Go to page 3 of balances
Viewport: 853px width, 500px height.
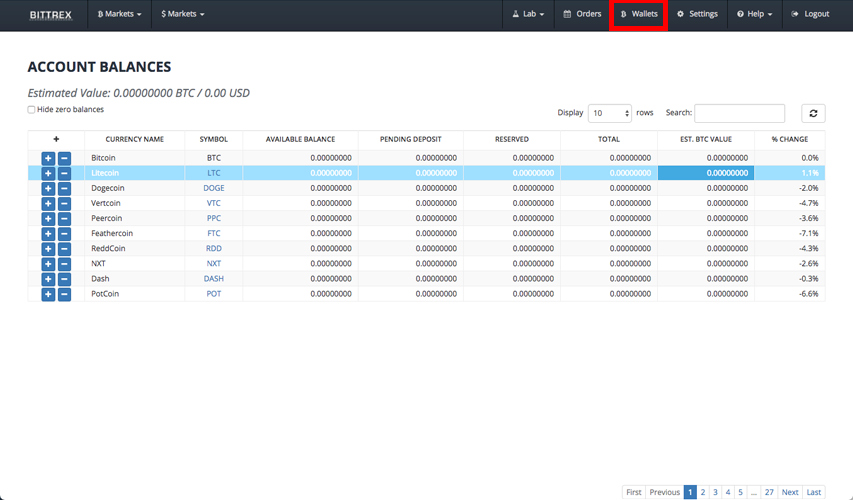coord(715,492)
